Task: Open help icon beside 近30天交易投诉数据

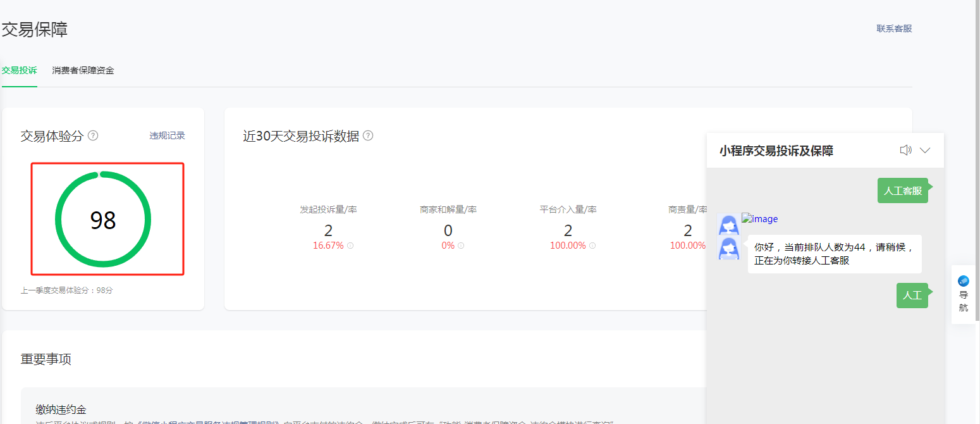Action: [x=368, y=135]
